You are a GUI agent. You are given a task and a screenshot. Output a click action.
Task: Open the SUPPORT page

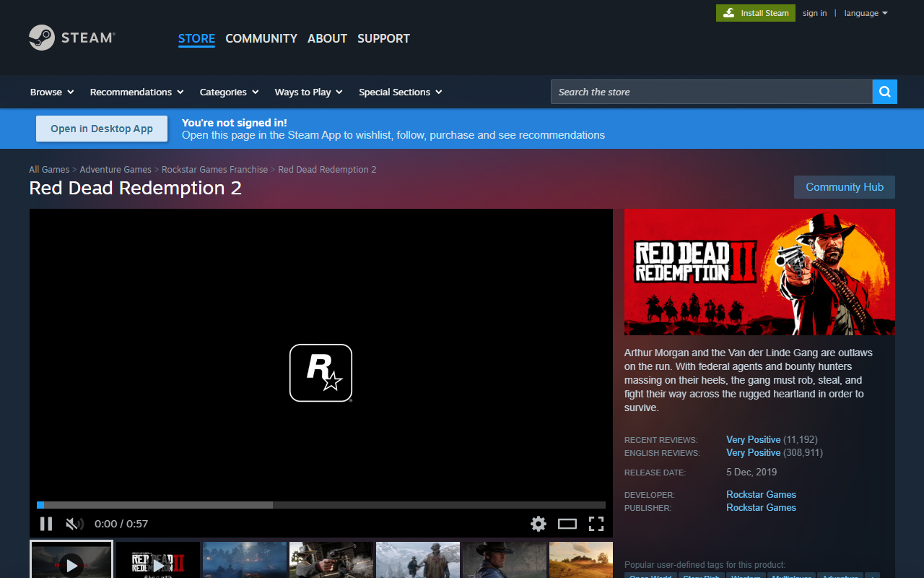[x=383, y=39]
